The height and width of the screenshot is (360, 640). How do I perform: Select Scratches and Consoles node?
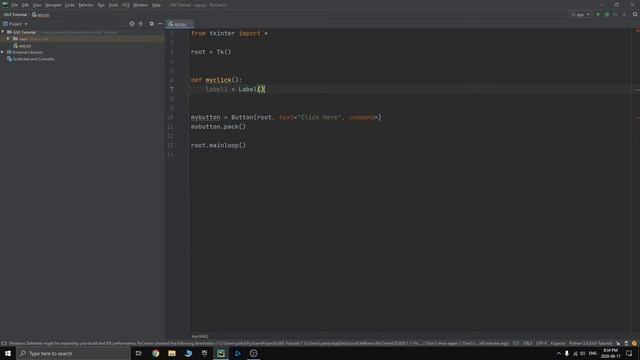point(31,59)
